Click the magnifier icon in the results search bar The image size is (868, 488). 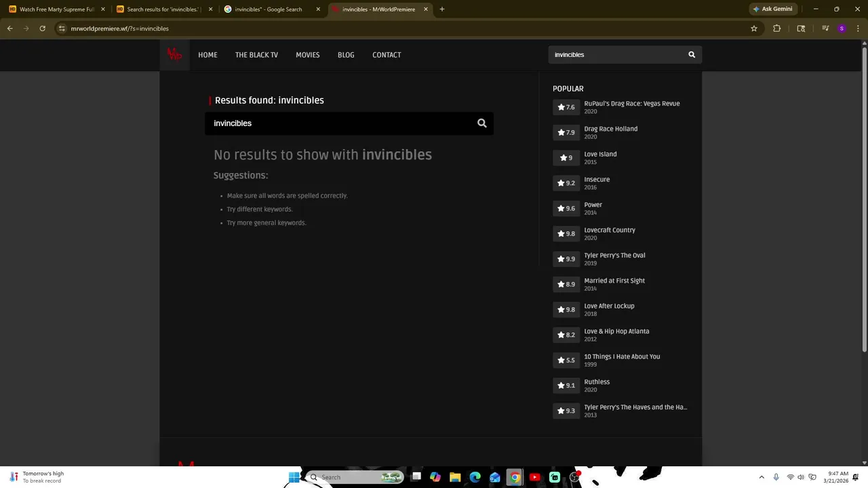(x=482, y=123)
